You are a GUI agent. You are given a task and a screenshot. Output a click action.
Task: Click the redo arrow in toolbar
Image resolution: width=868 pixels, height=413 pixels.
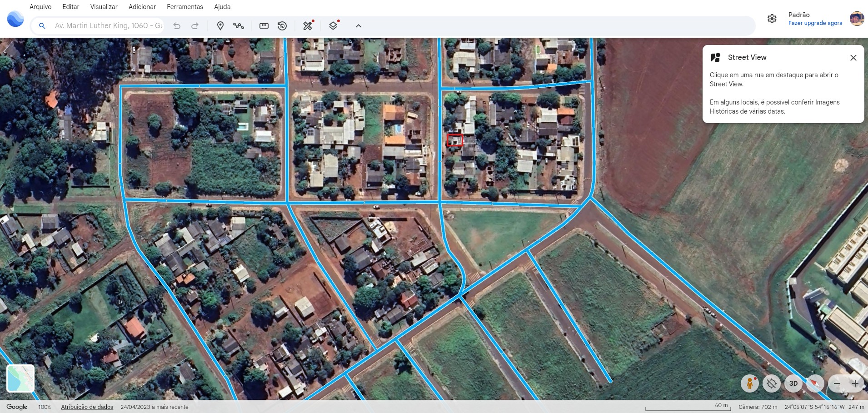[x=195, y=26]
